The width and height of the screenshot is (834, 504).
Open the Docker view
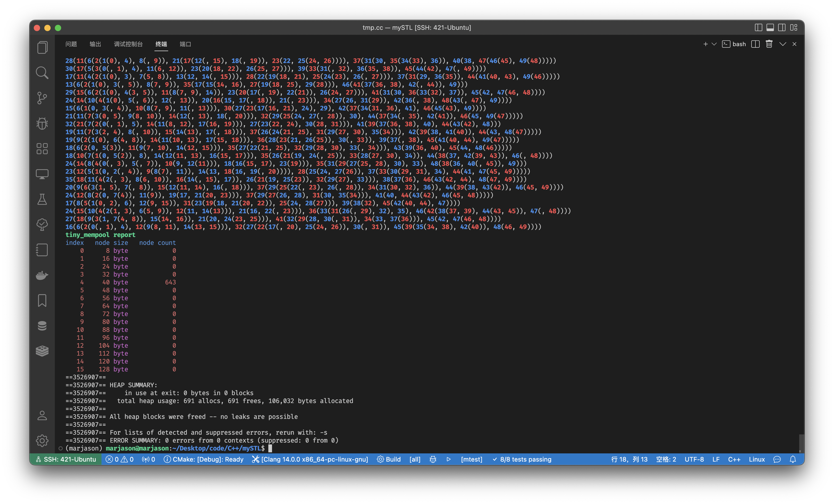click(42, 275)
